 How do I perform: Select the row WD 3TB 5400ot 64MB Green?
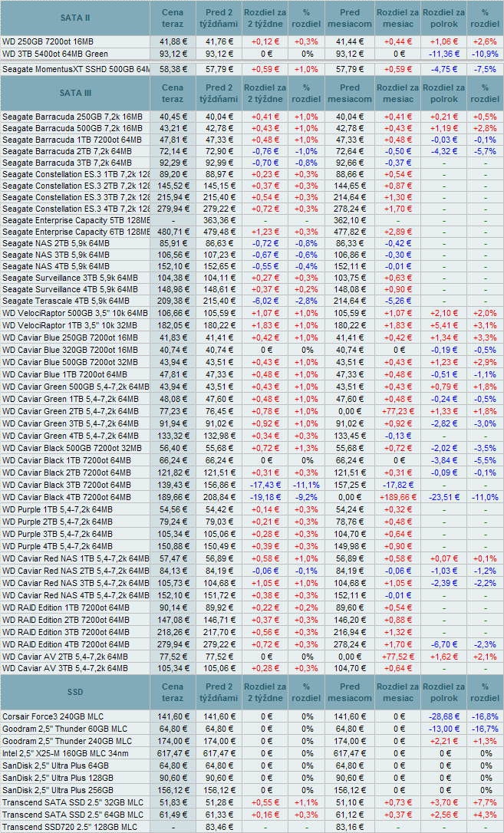[x=252, y=54]
